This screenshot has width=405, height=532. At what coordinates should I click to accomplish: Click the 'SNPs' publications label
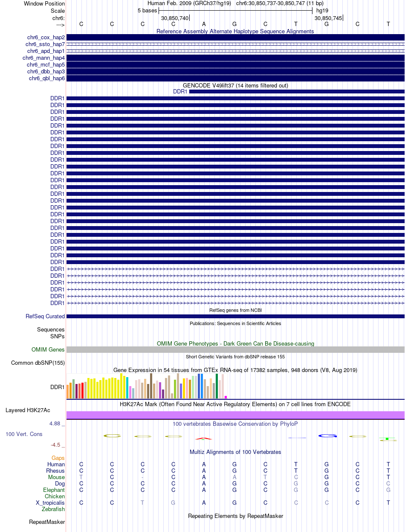(x=58, y=336)
